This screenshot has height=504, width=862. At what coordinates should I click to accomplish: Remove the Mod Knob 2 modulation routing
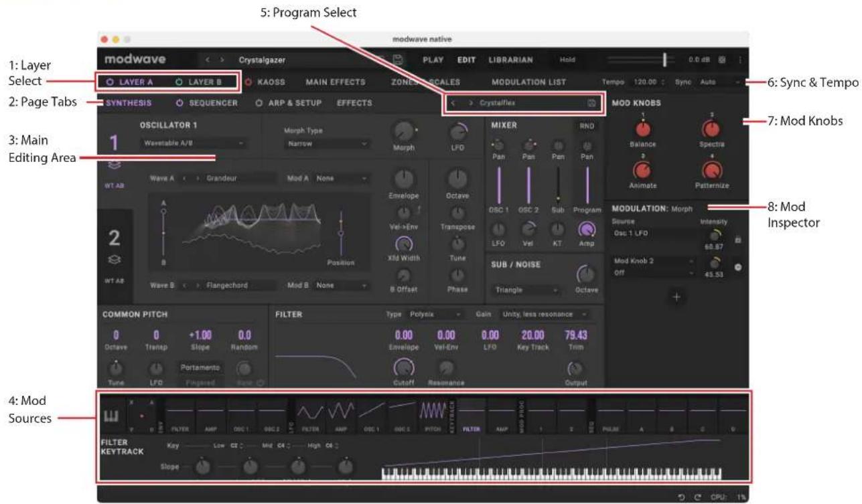click(737, 266)
